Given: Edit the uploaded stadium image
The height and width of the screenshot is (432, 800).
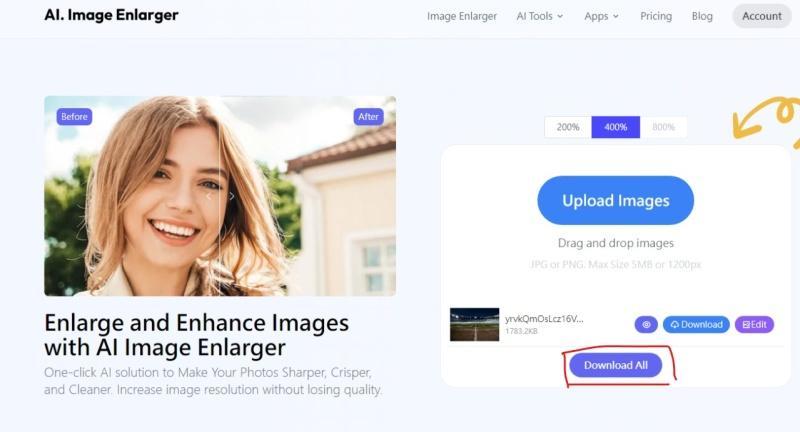Looking at the screenshot, I should tap(754, 324).
